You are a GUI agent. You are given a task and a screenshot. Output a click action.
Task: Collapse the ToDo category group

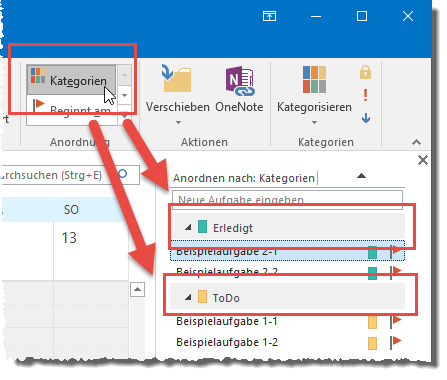point(188,297)
